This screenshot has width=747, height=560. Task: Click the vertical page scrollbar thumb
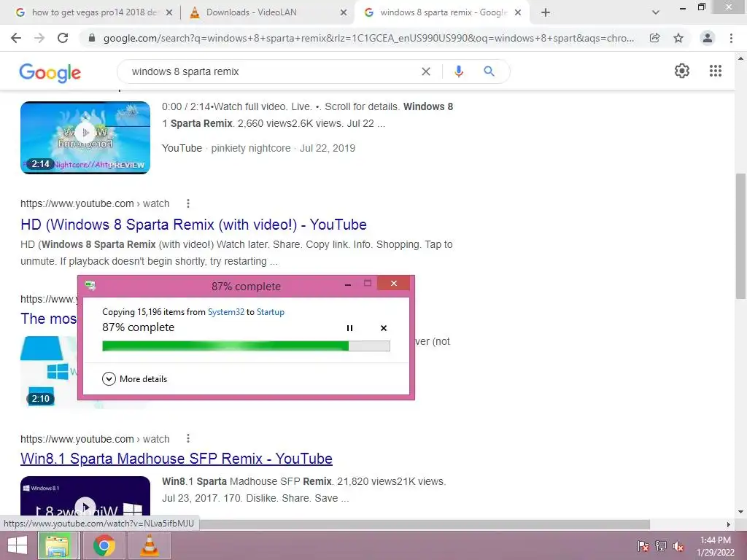pyautogui.click(x=740, y=236)
